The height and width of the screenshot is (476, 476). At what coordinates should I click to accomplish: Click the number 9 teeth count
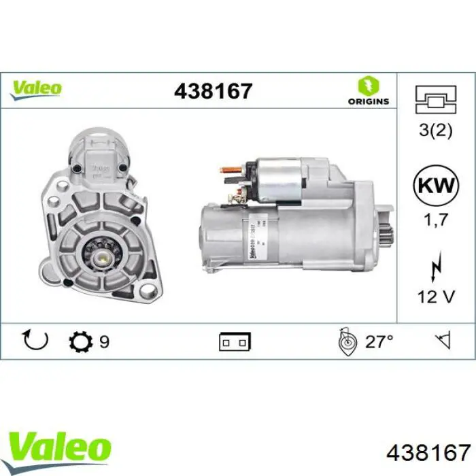click(105, 342)
